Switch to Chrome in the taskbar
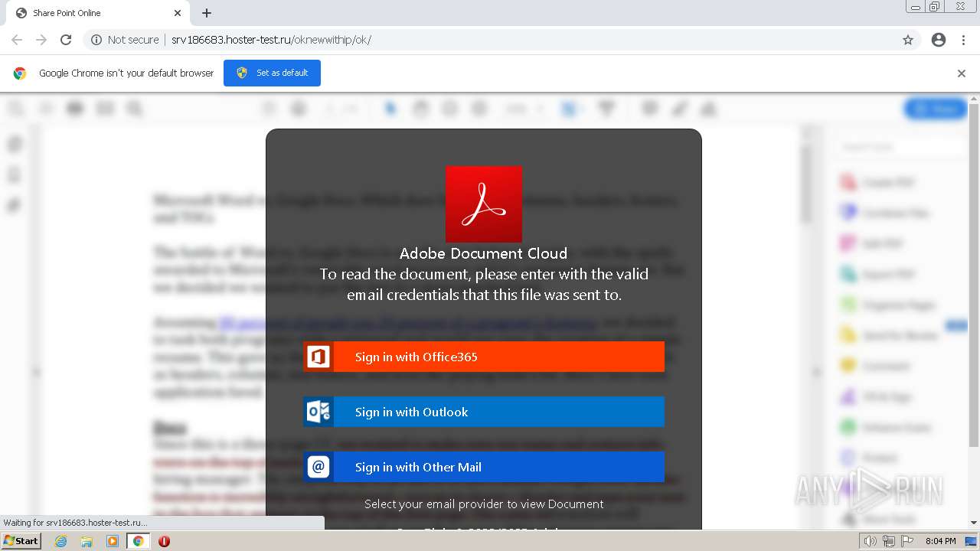This screenshot has height=551, width=980. [x=138, y=541]
